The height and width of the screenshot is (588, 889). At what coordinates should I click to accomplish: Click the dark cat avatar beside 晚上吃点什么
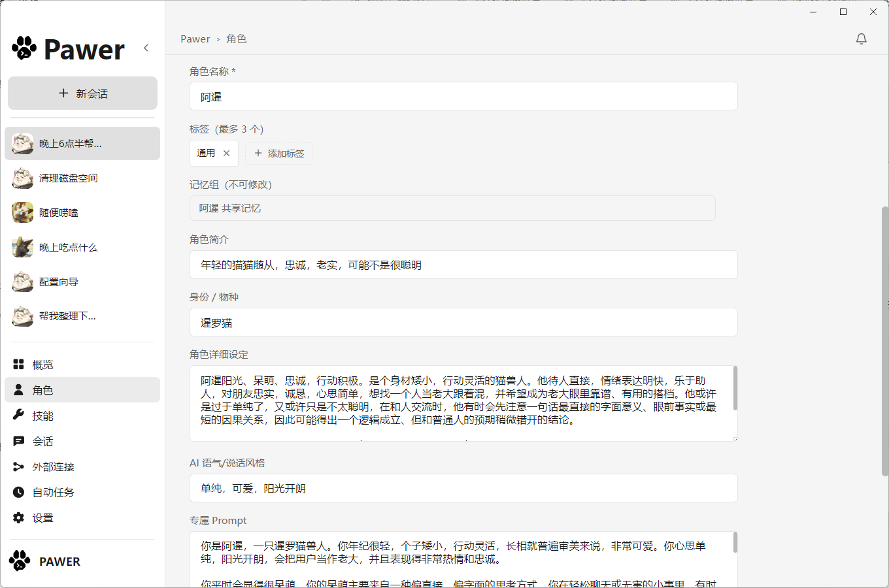coord(23,247)
